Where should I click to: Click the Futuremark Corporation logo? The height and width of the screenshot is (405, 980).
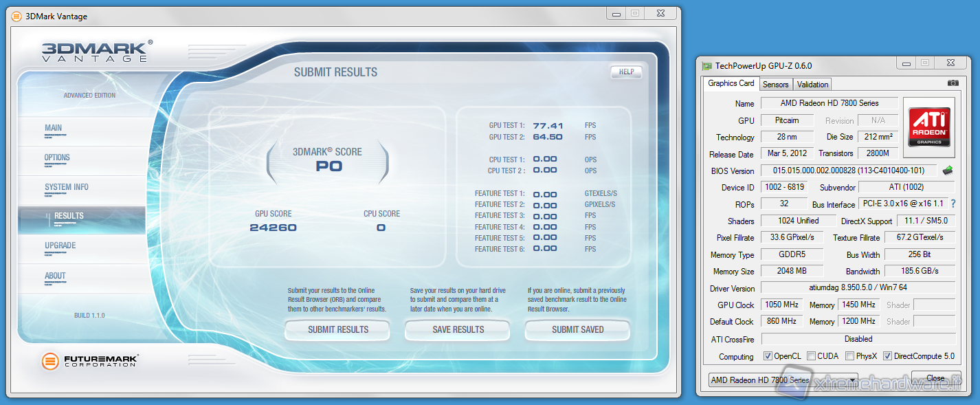(x=90, y=361)
